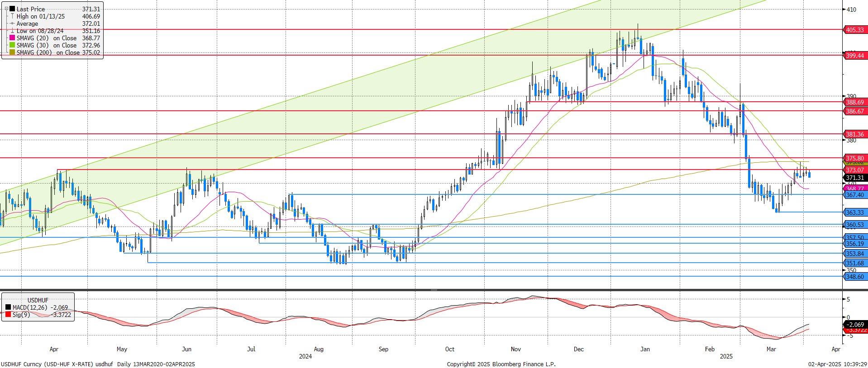Click the red Sig(9) legend swatch
This screenshot has width=868, height=368.
click(8, 314)
